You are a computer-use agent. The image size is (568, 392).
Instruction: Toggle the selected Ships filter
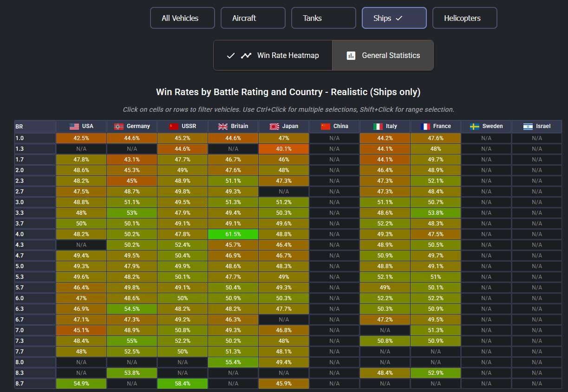click(394, 18)
